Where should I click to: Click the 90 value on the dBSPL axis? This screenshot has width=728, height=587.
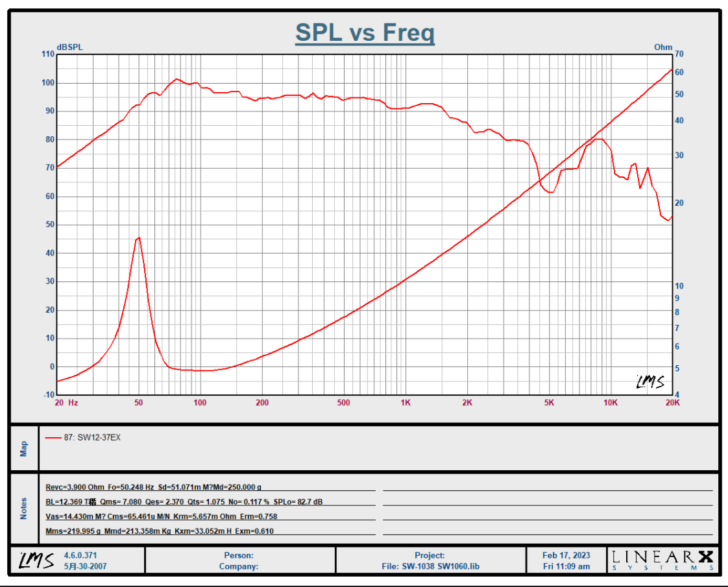50,112
